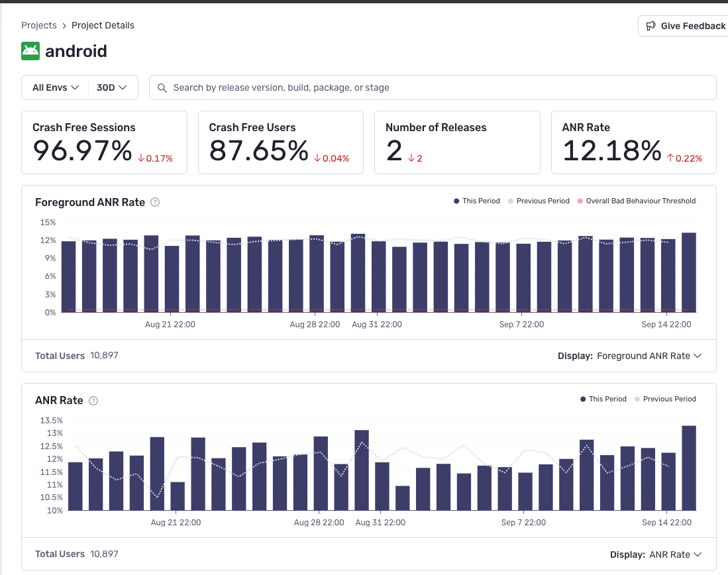This screenshot has height=575, width=728.
Task: Go to Projects breadcrumb link
Action: (38, 25)
